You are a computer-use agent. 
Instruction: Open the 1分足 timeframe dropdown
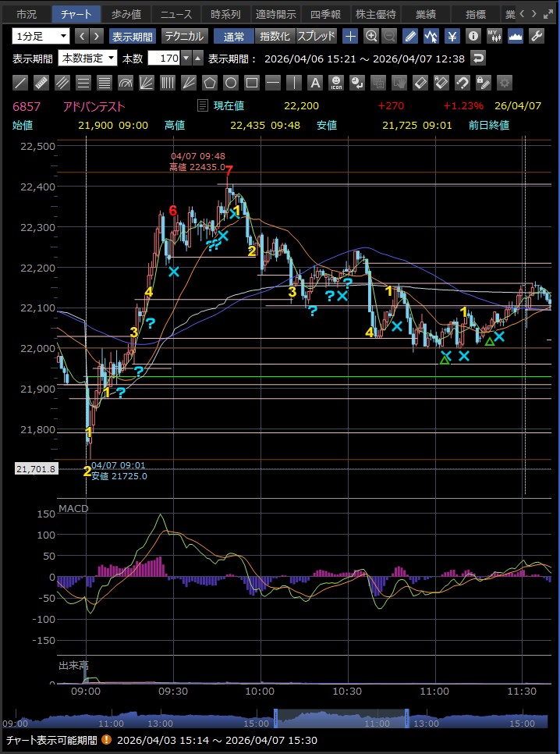pos(41,36)
